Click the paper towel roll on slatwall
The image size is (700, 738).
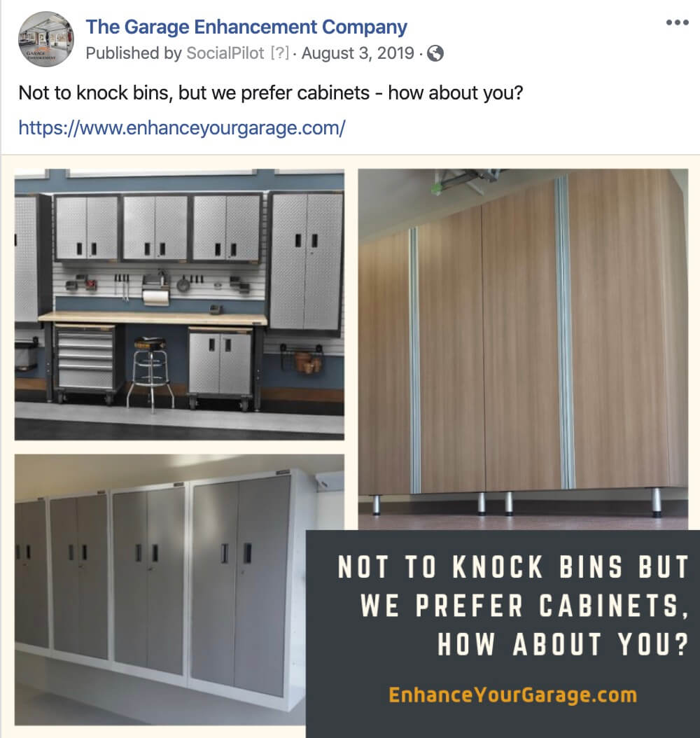[x=155, y=298]
